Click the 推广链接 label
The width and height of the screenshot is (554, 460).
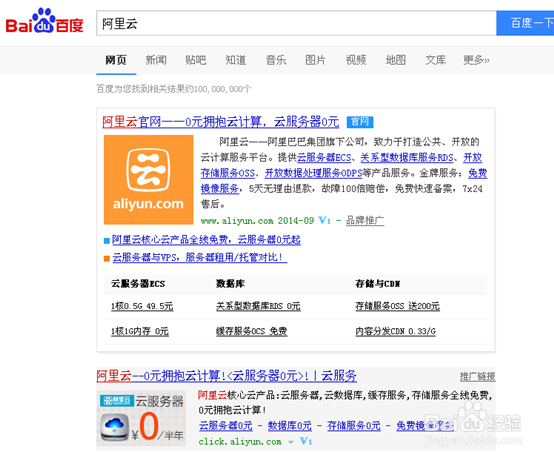[477, 377]
